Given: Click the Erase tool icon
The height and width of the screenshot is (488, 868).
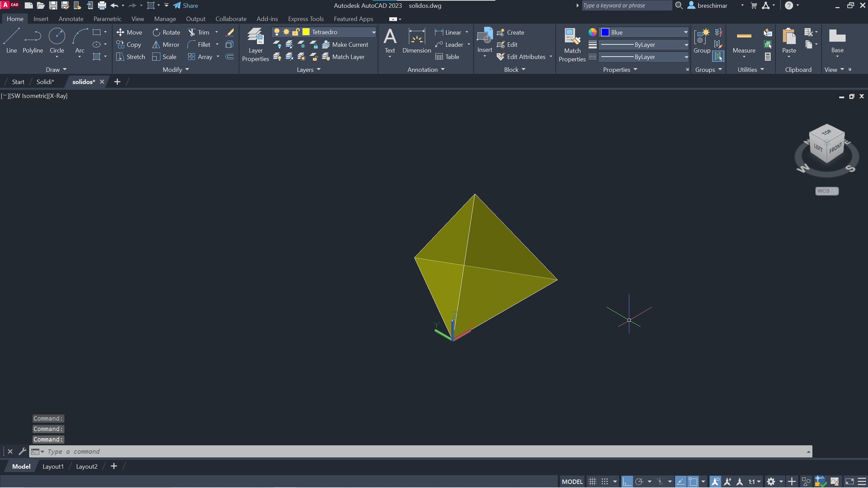Looking at the screenshot, I should (230, 32).
